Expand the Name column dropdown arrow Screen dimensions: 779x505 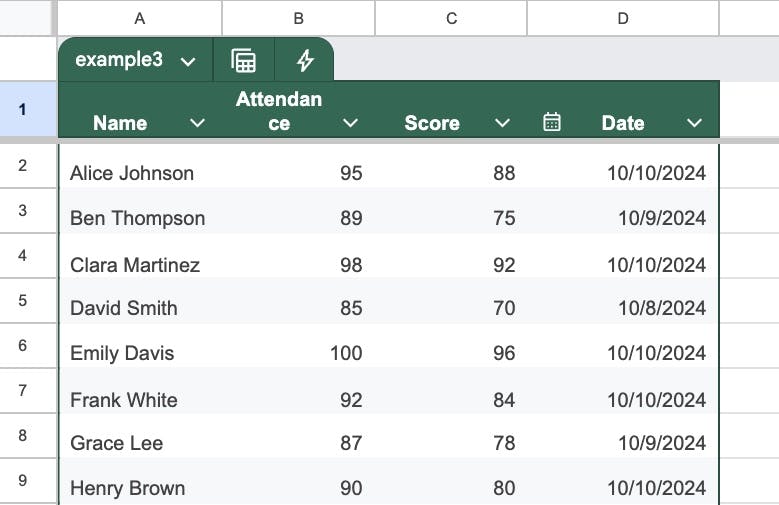click(197, 123)
